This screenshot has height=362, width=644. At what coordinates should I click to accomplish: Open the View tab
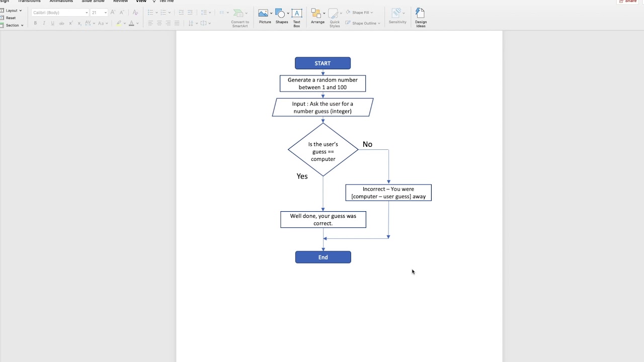click(141, 2)
